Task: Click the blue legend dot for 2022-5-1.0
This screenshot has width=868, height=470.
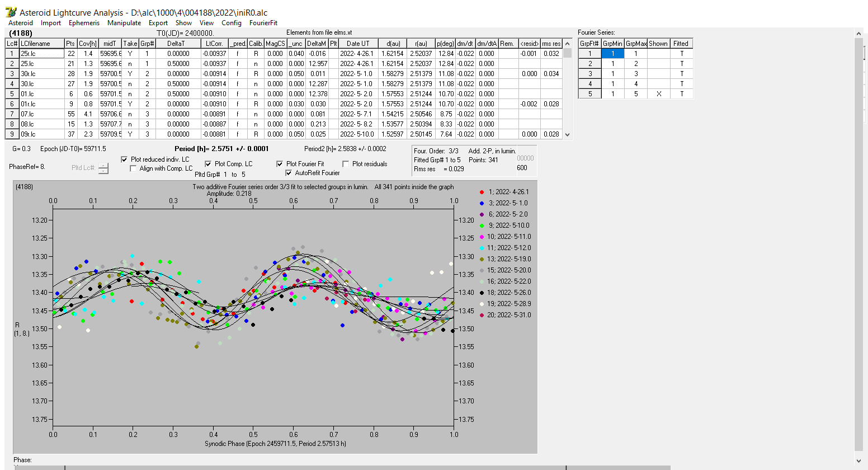Action: (x=482, y=203)
